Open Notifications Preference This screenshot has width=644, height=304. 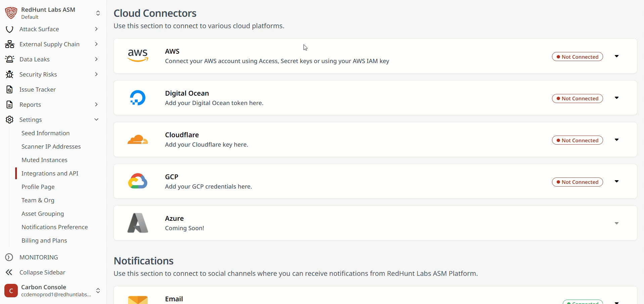[55, 227]
